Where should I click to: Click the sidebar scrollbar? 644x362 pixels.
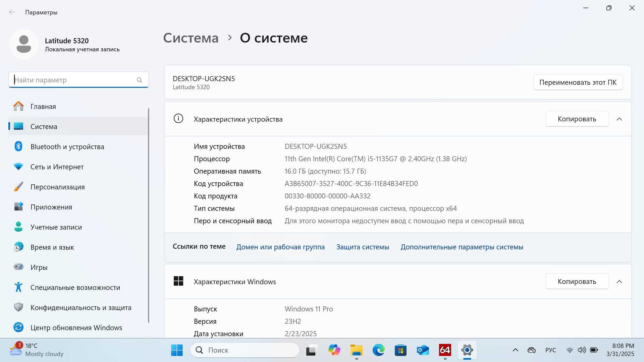(148, 215)
